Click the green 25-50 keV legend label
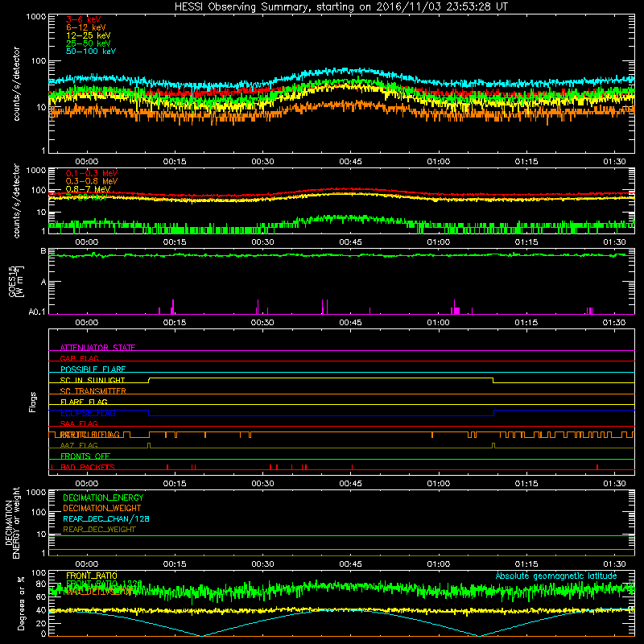644x644 pixels. coord(89,43)
